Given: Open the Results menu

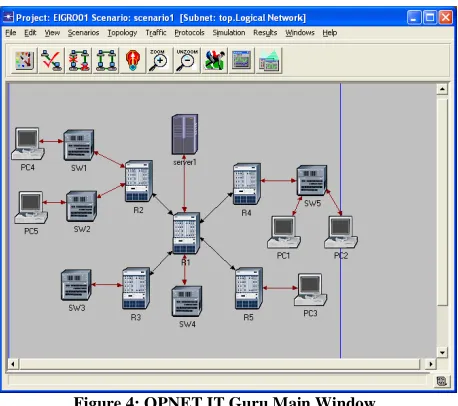Looking at the screenshot, I should point(265,33).
